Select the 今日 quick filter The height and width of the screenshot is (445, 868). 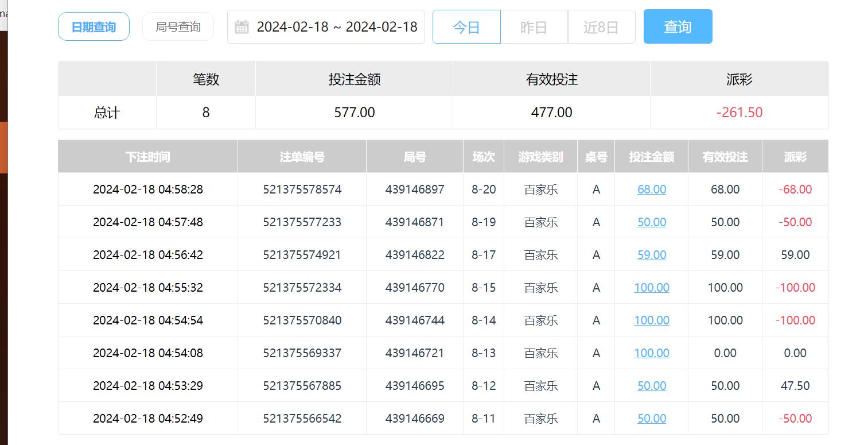pos(466,27)
